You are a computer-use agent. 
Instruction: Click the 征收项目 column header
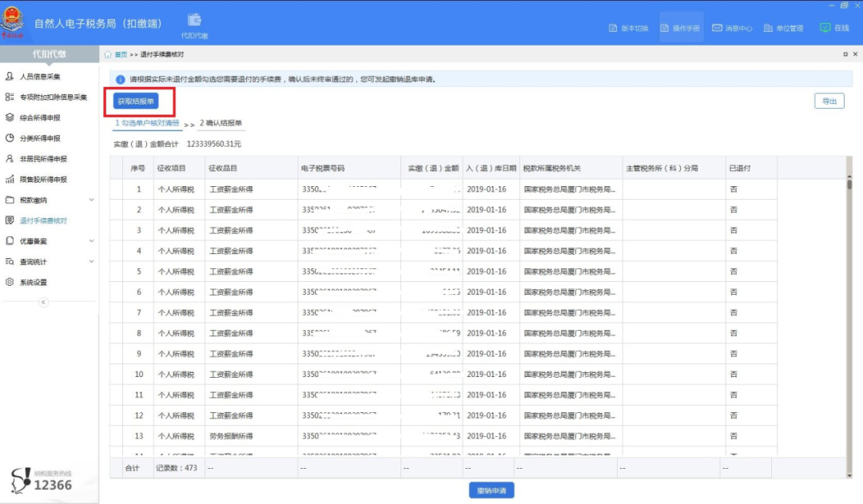tap(178, 169)
